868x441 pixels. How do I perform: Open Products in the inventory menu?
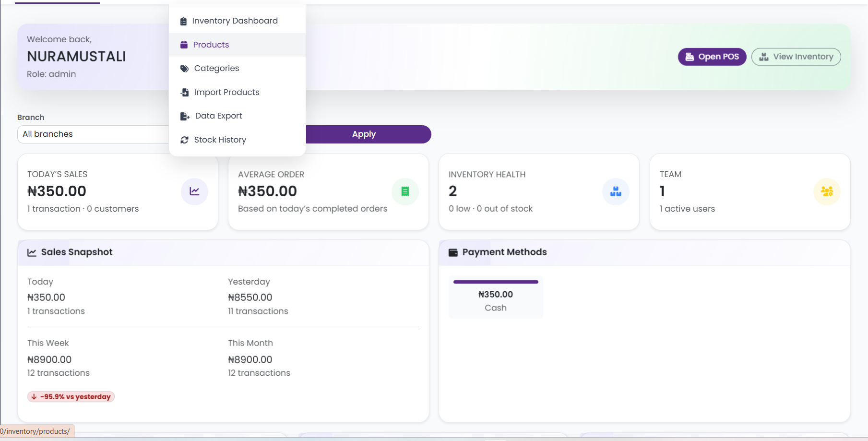(x=211, y=45)
